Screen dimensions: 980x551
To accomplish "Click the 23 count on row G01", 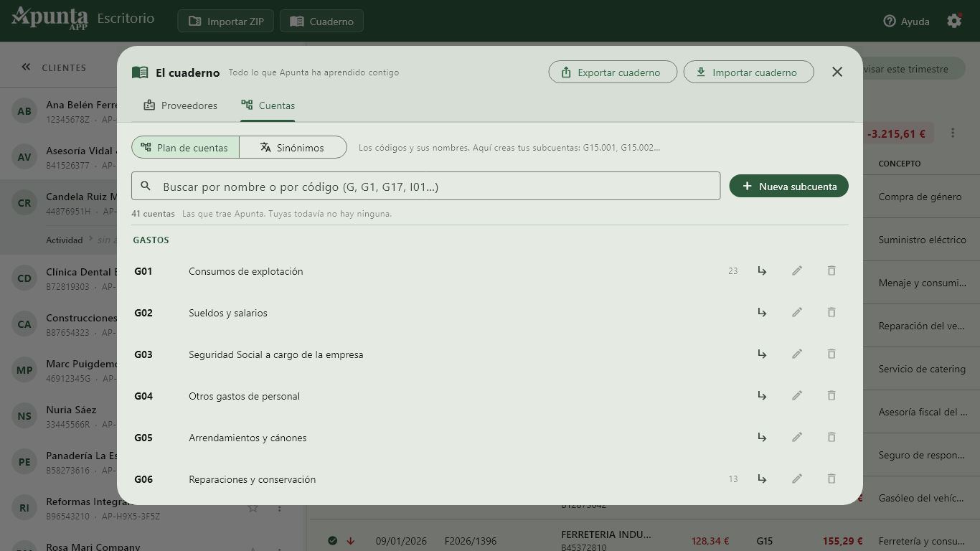I will (732, 271).
